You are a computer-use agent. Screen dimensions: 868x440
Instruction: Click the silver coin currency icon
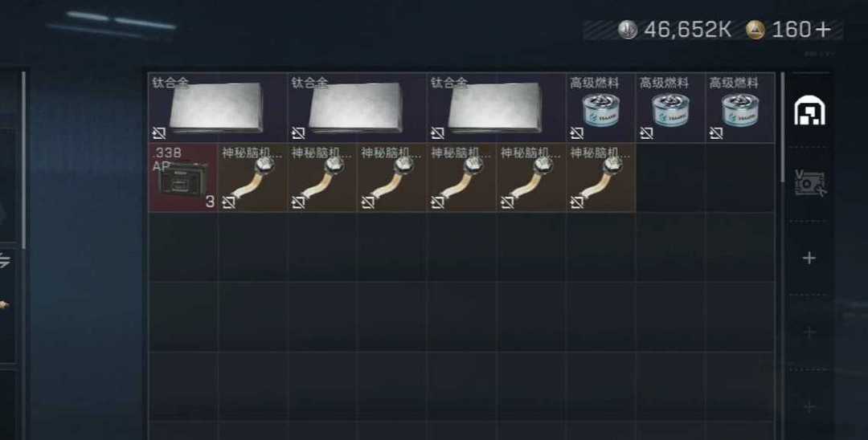[x=628, y=29]
